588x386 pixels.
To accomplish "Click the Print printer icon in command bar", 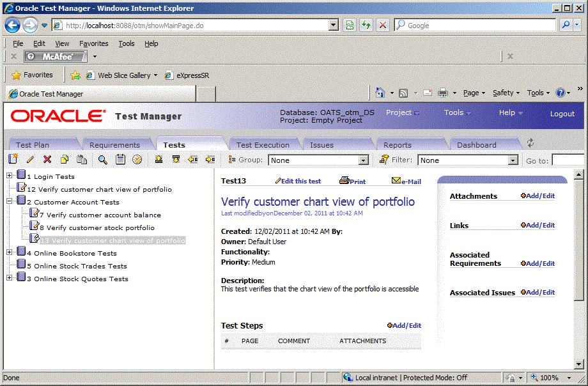I will coord(443,93).
